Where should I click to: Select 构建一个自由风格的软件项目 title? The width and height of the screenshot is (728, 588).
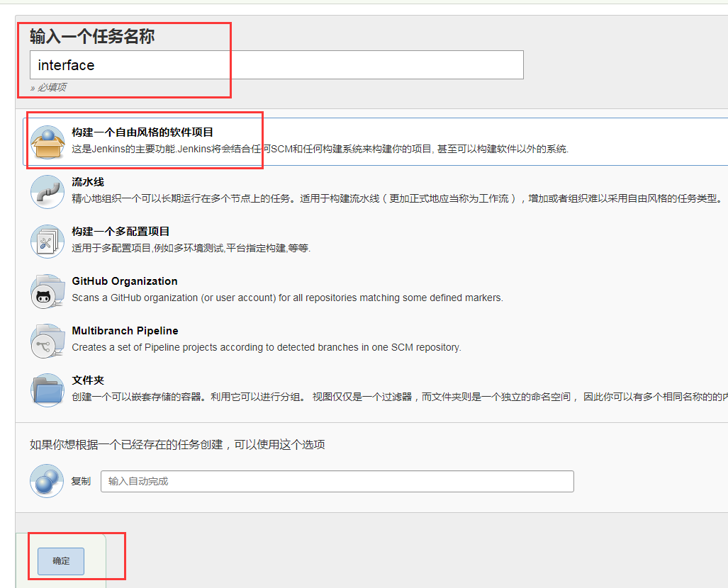(x=142, y=132)
